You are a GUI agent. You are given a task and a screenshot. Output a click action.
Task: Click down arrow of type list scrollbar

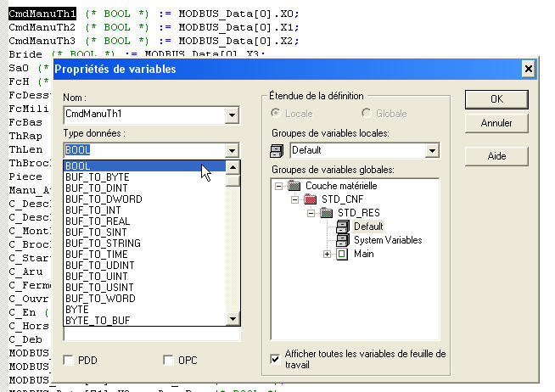(x=233, y=319)
